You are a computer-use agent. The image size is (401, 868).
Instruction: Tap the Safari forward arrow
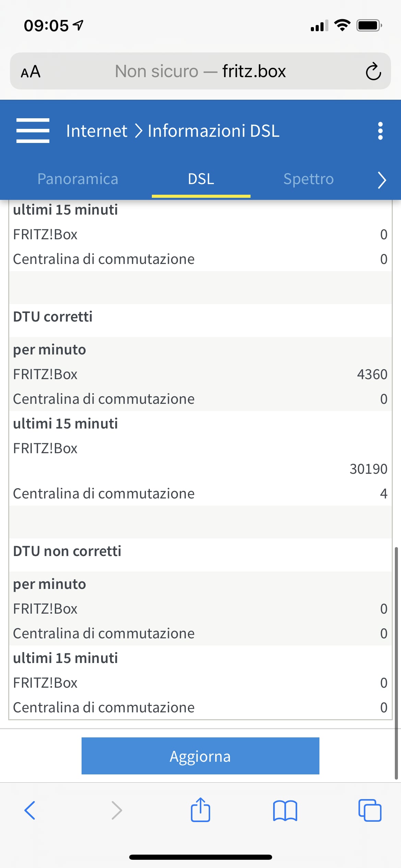[x=117, y=810]
